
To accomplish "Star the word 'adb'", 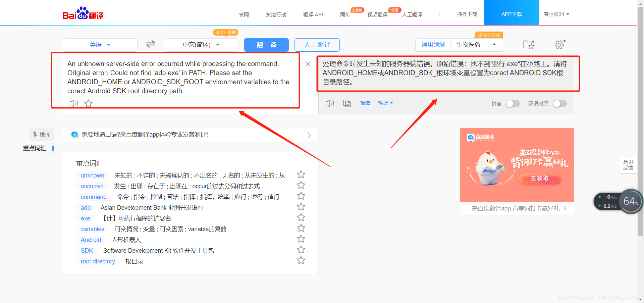I will click(x=301, y=207).
